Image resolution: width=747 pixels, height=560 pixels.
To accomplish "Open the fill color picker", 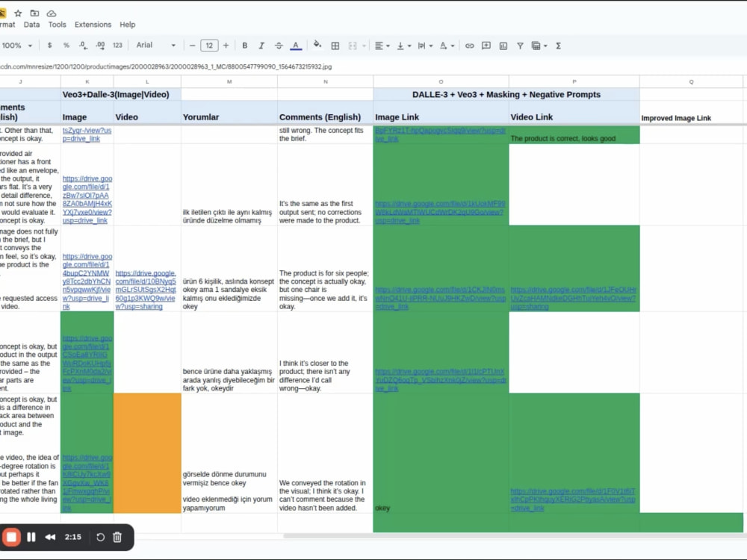I will pos(317,46).
